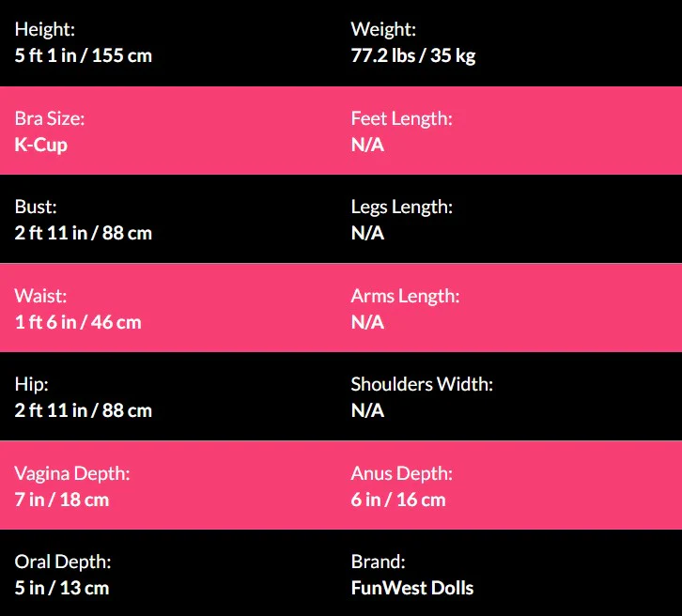The image size is (682, 616).
Task: Click the Waist label
Action: click(39, 297)
